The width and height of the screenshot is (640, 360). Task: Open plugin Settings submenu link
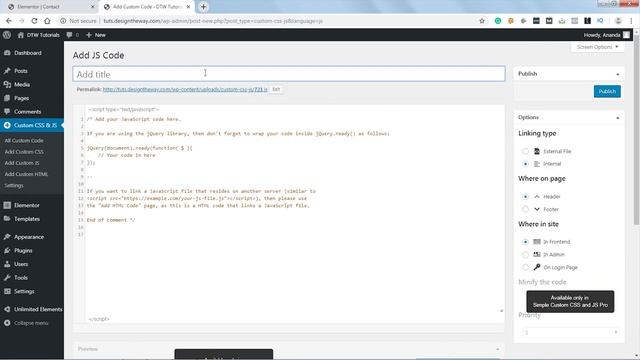click(14, 185)
